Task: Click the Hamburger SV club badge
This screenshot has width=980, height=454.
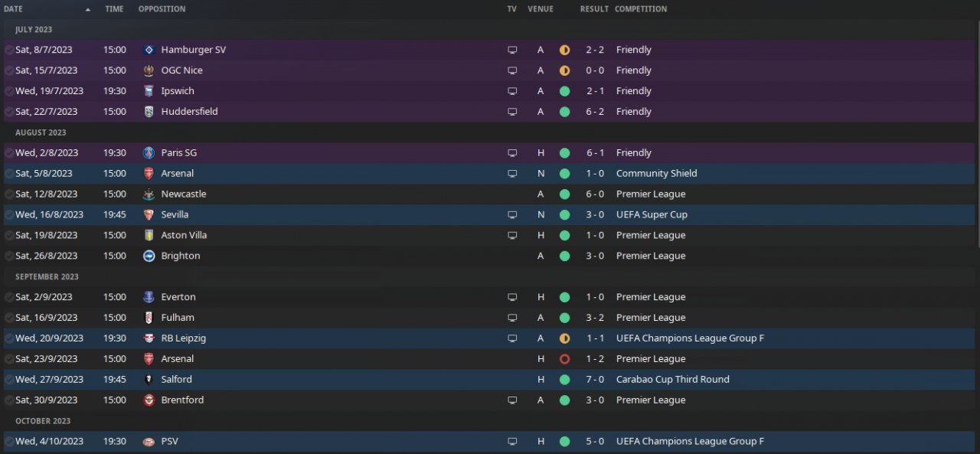Action: (149, 50)
